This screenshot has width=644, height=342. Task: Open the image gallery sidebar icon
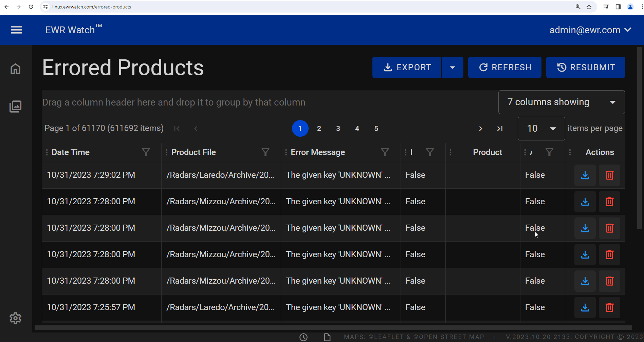(x=15, y=107)
